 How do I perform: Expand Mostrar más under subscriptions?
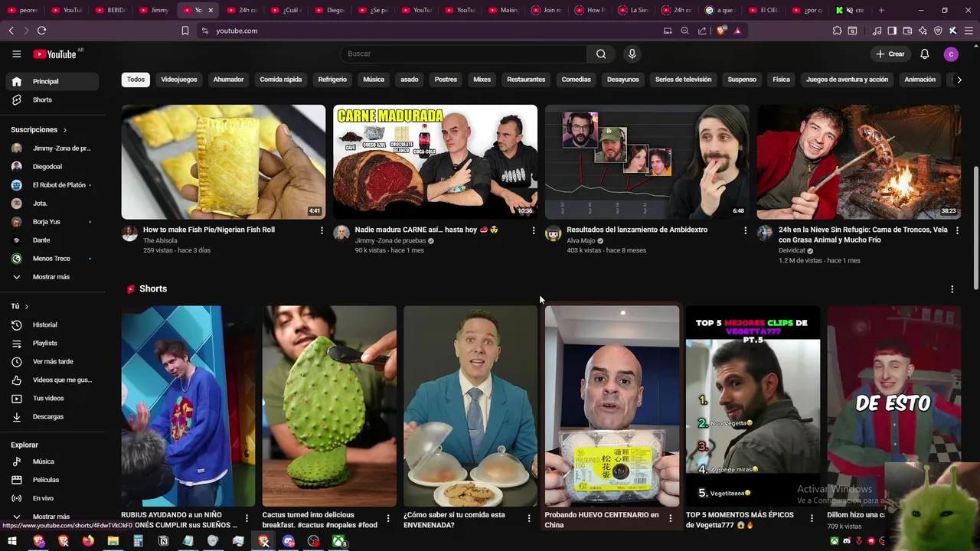(53, 276)
